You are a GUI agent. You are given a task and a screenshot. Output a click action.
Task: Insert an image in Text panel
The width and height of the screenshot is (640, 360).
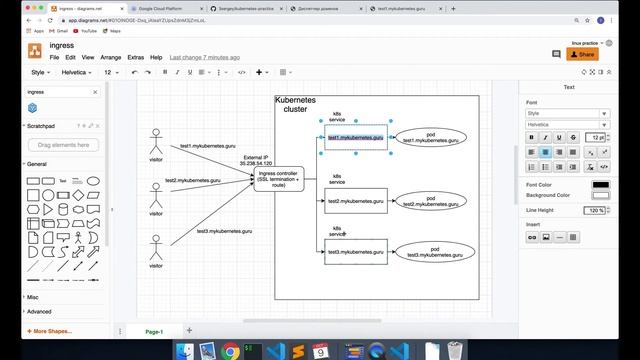click(546, 237)
